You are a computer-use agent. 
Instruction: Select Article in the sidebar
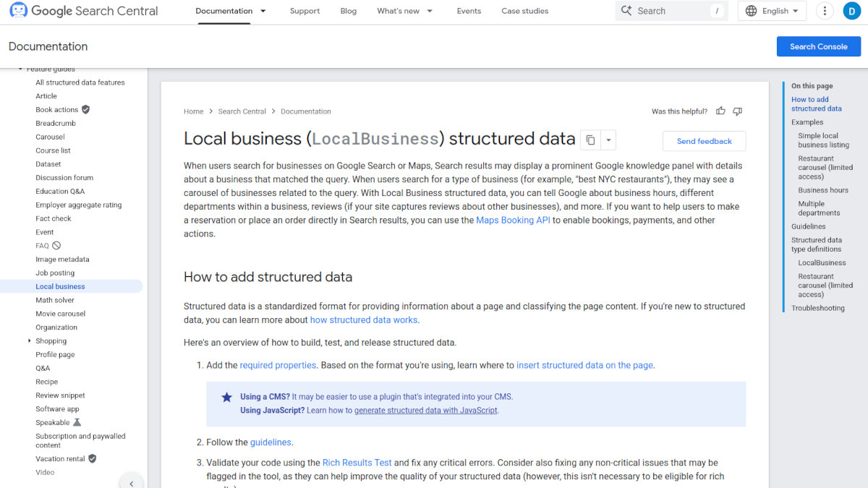pos(46,95)
